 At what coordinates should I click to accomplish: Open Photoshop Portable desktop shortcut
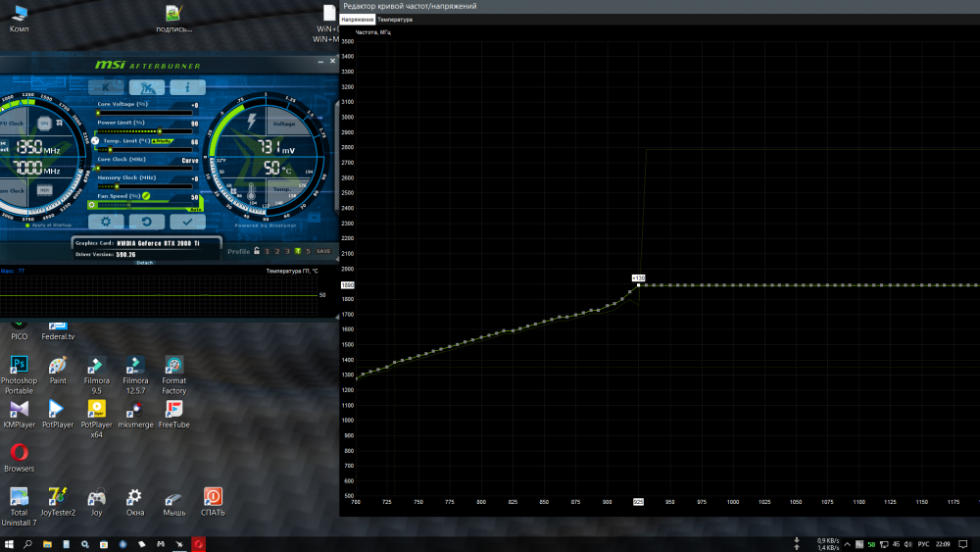[19, 371]
